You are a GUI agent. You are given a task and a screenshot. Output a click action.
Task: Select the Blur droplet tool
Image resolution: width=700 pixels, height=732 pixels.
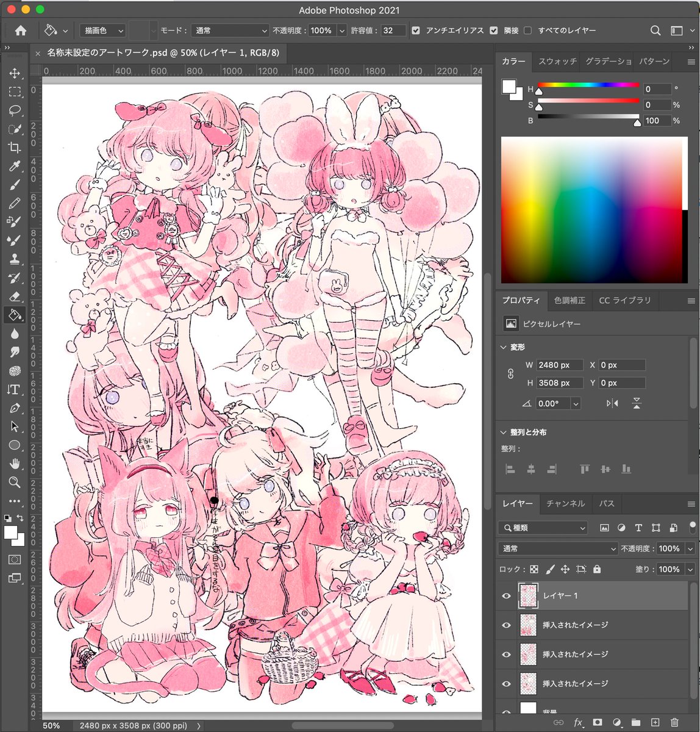pos(15,334)
